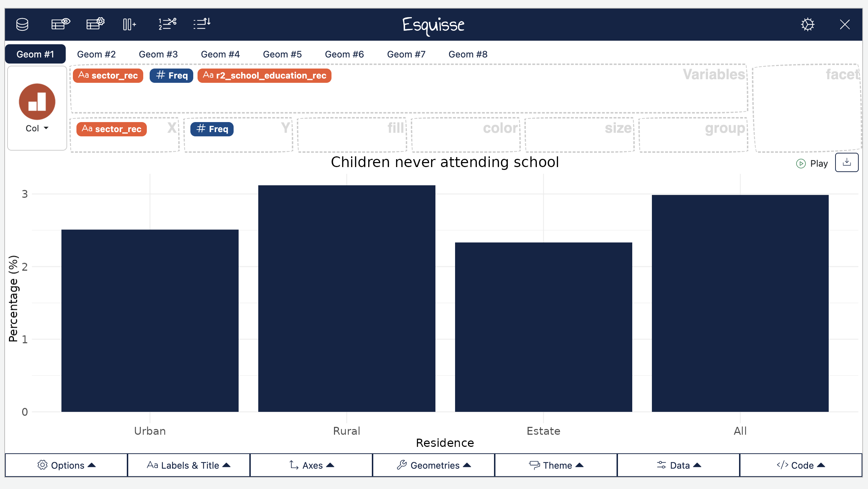Viewport: 868px width, 489px height.
Task: Expand the Options panel
Action: tap(66, 465)
